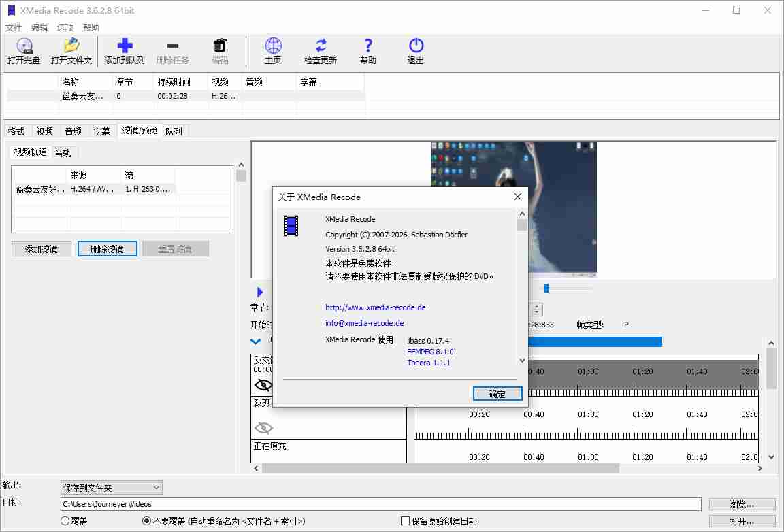
Task: Enable the keep original creation date checkbox
Action: (x=406, y=521)
